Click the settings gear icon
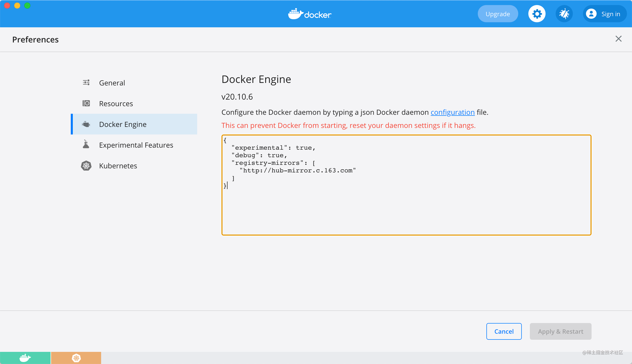 pos(537,14)
